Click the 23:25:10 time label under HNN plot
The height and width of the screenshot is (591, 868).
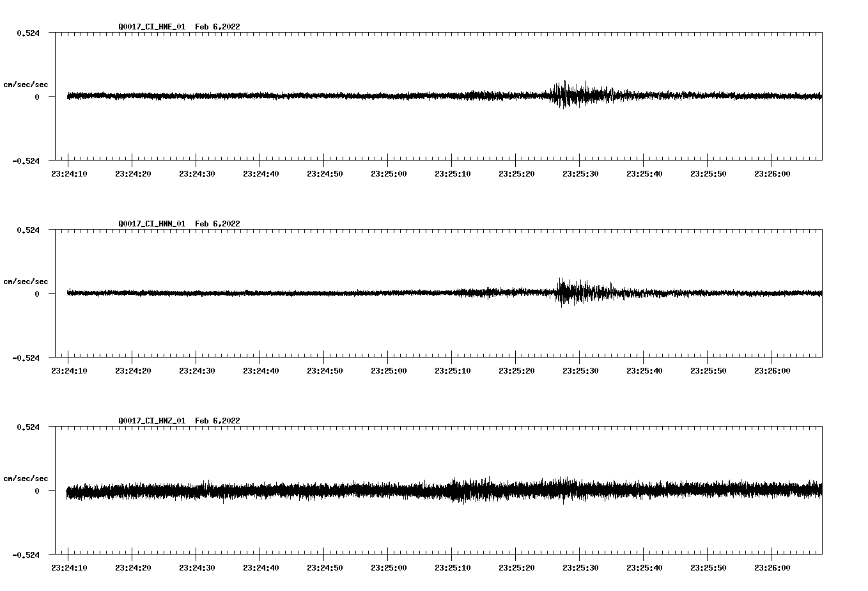click(453, 371)
